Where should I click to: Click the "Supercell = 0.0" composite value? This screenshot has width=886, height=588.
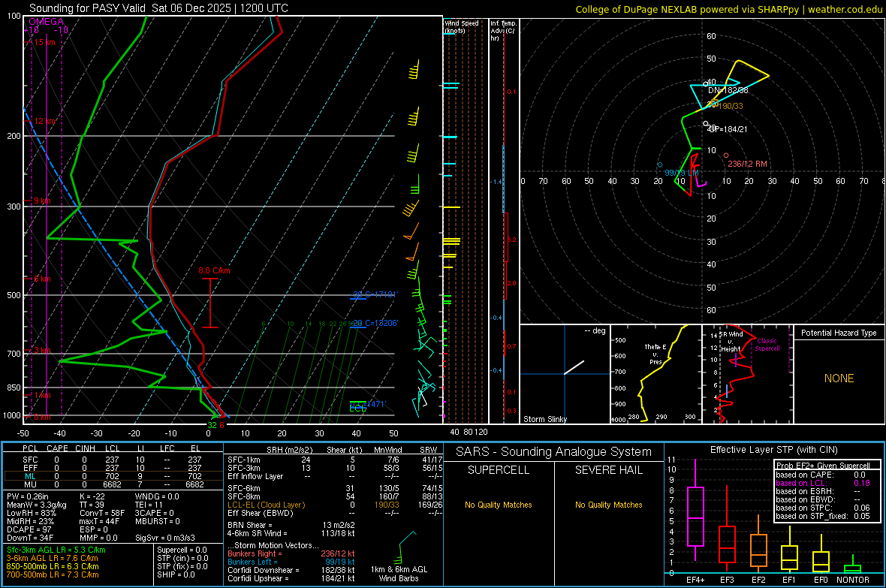pyautogui.click(x=182, y=550)
